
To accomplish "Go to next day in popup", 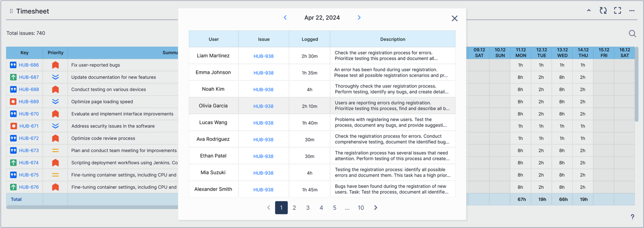I will pyautogui.click(x=359, y=17).
